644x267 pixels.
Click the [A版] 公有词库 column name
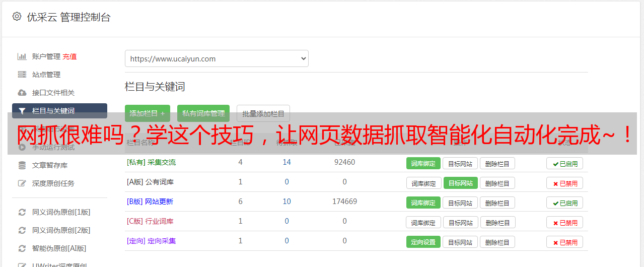(150, 182)
